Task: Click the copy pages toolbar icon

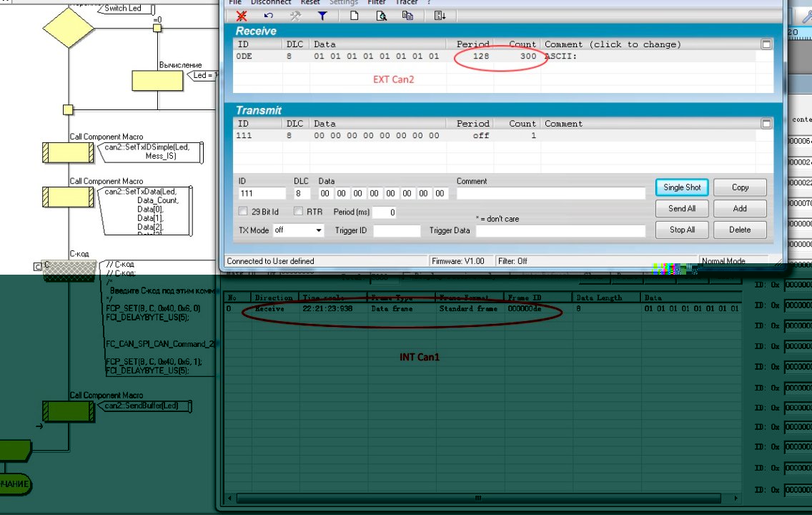Action: coord(407,16)
